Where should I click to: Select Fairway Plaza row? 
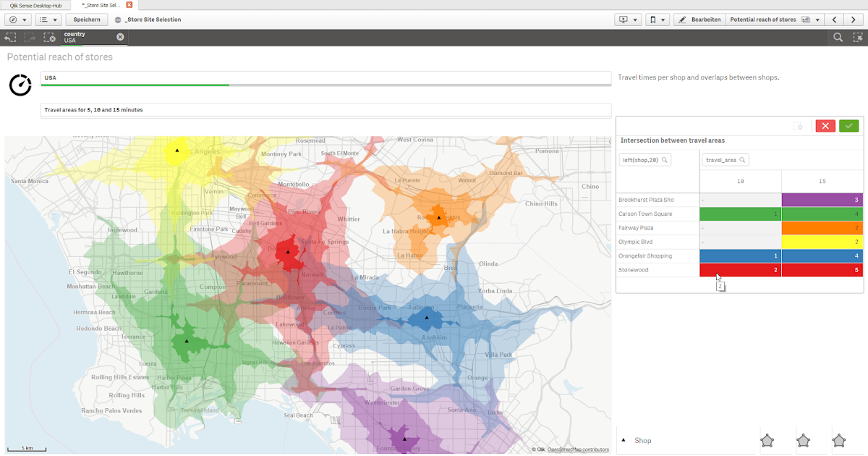point(658,227)
